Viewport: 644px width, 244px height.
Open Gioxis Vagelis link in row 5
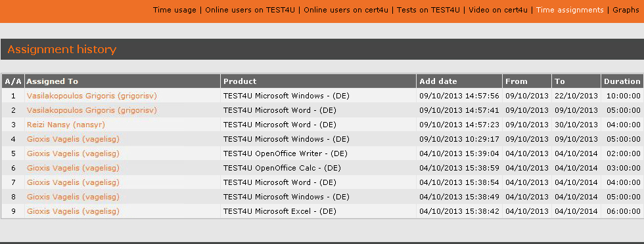[73, 153]
